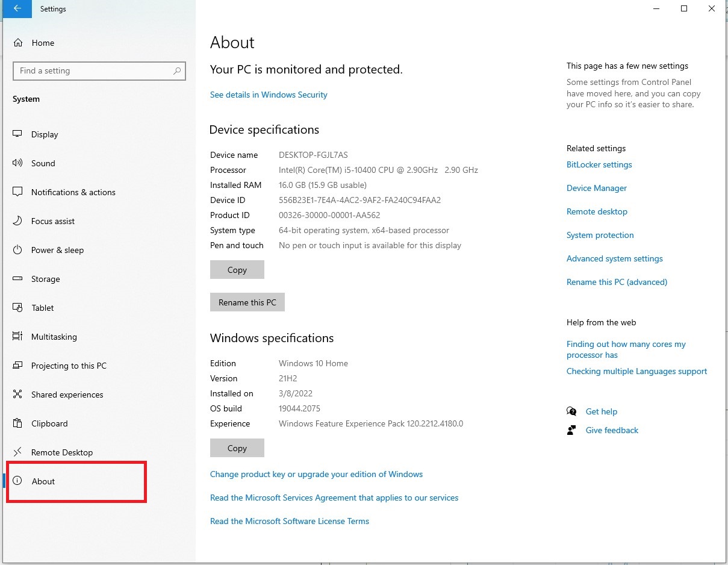
Task: Select the Sound settings icon
Action: pyautogui.click(x=17, y=163)
